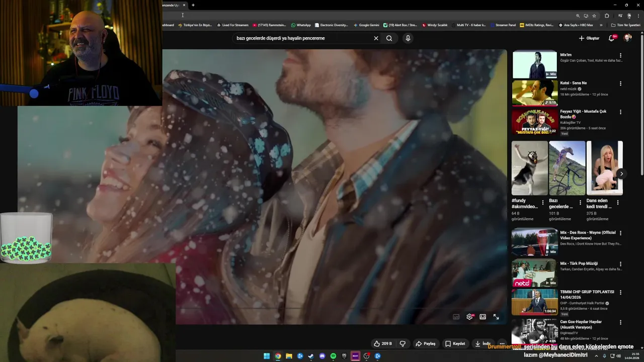Viewport: 644px width, 362px height.
Task: Download video with İndir button
Action: coord(482,344)
